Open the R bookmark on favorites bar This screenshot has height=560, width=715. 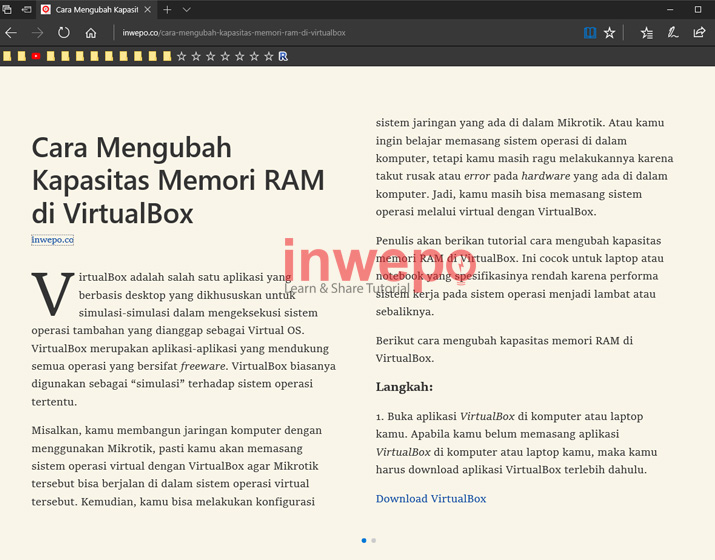(283, 56)
